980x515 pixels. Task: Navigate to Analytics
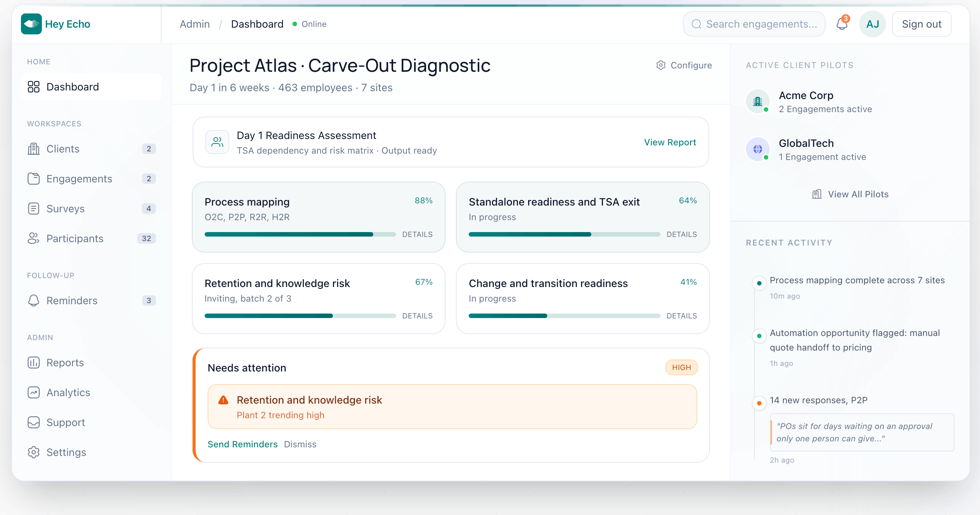pos(91,393)
